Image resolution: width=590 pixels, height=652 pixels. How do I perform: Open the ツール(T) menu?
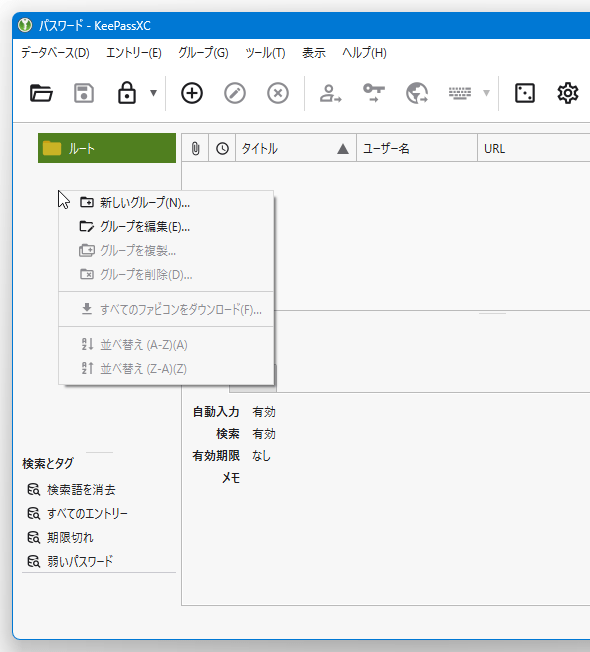pyautogui.click(x=265, y=53)
